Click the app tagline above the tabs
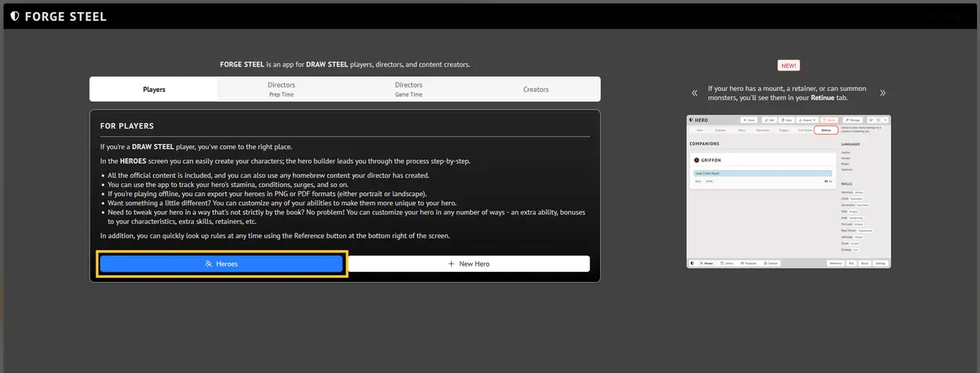This screenshot has width=980, height=373. pos(345,65)
